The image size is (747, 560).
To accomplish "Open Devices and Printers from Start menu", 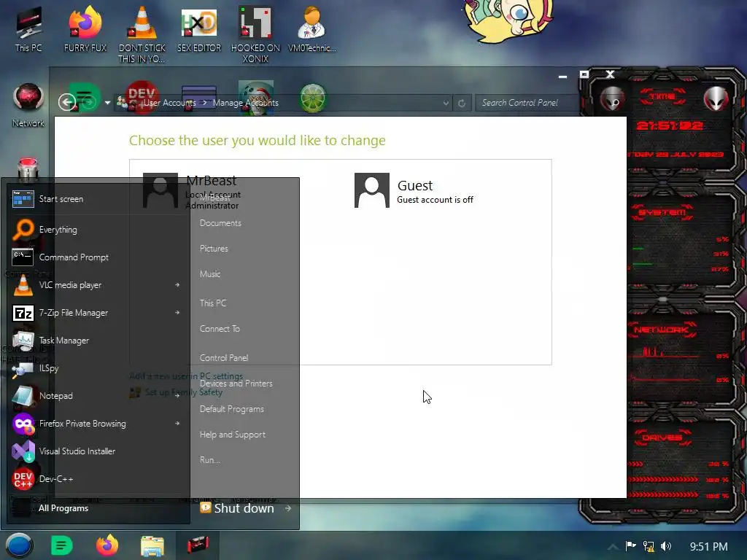I will pyautogui.click(x=236, y=384).
